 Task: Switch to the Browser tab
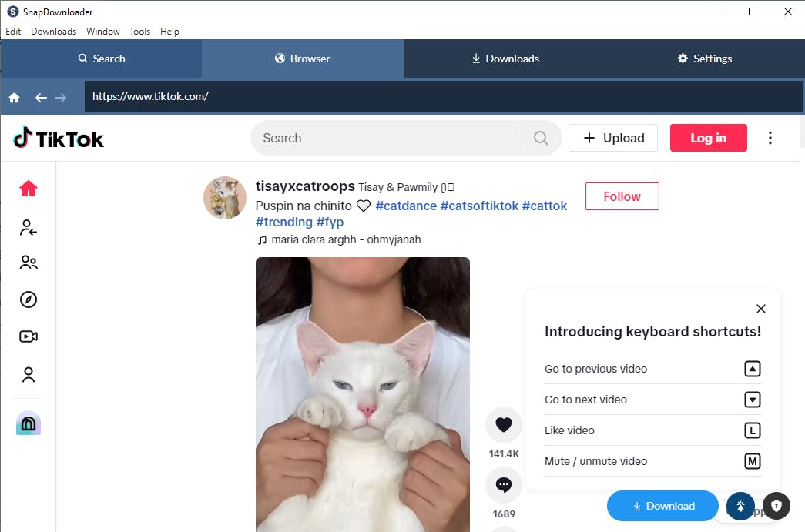click(303, 59)
